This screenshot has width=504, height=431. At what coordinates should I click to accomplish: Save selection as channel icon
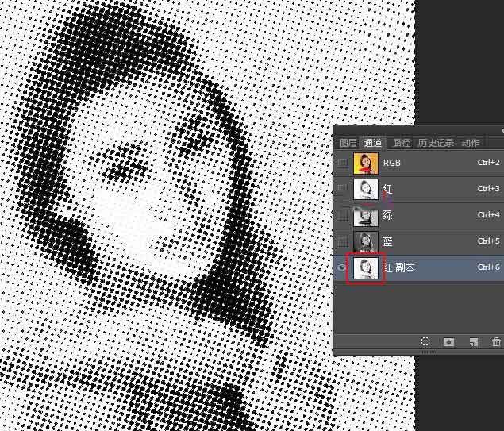pyautogui.click(x=448, y=342)
